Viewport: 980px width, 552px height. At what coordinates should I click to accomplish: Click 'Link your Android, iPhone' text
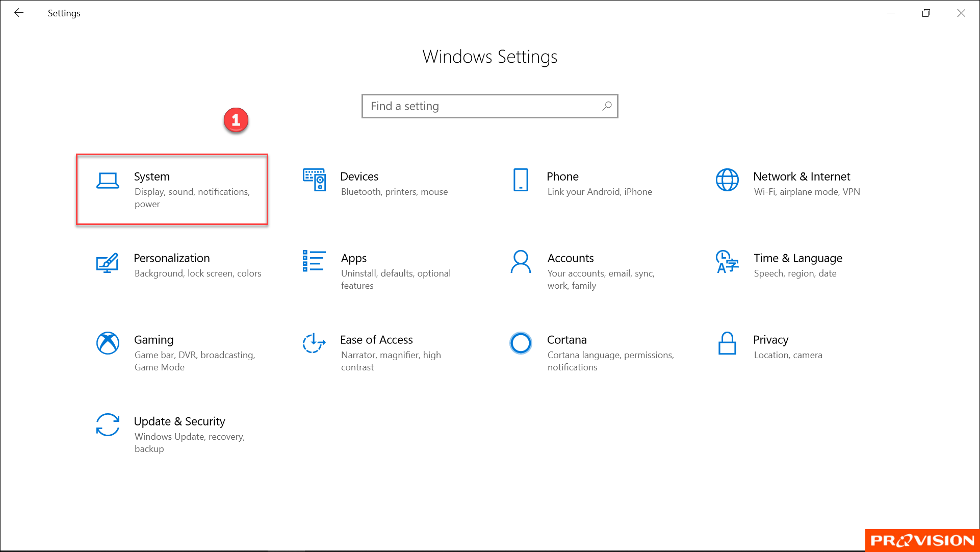point(600,192)
